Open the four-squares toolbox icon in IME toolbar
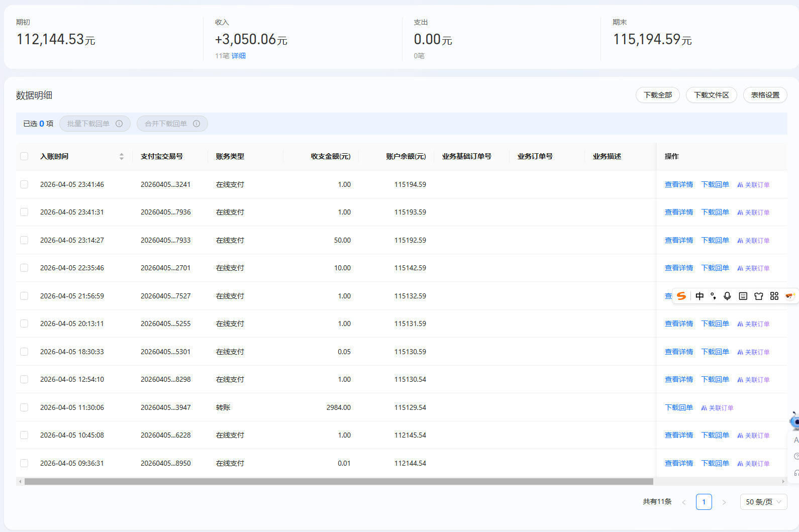 (x=774, y=296)
